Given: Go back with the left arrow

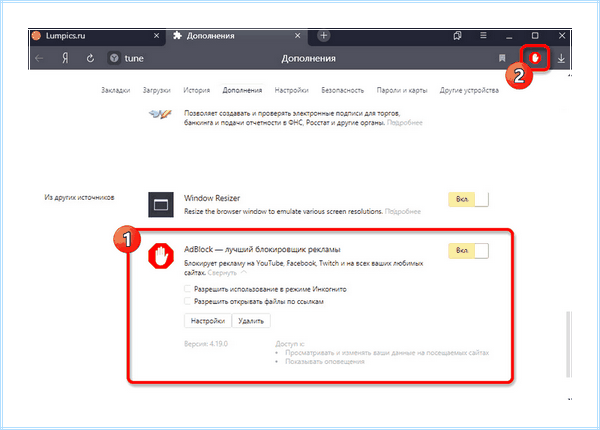Looking at the screenshot, I should 39,58.
